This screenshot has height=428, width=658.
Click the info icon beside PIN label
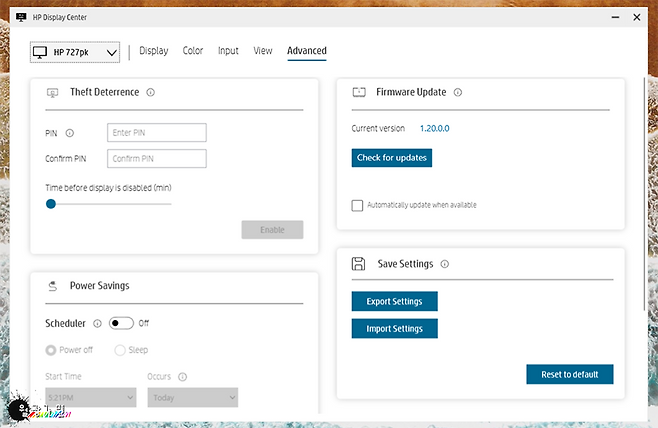coord(70,133)
